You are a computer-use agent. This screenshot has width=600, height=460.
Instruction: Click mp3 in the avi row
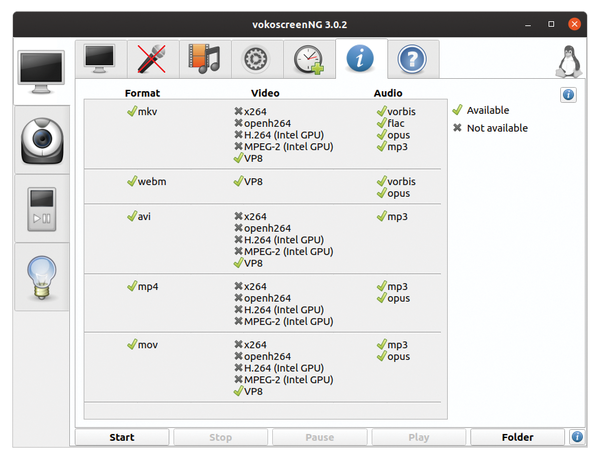392,216
